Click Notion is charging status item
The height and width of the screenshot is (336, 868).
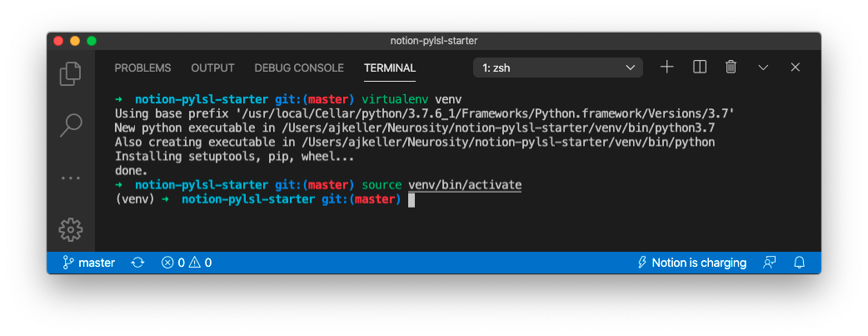692,263
